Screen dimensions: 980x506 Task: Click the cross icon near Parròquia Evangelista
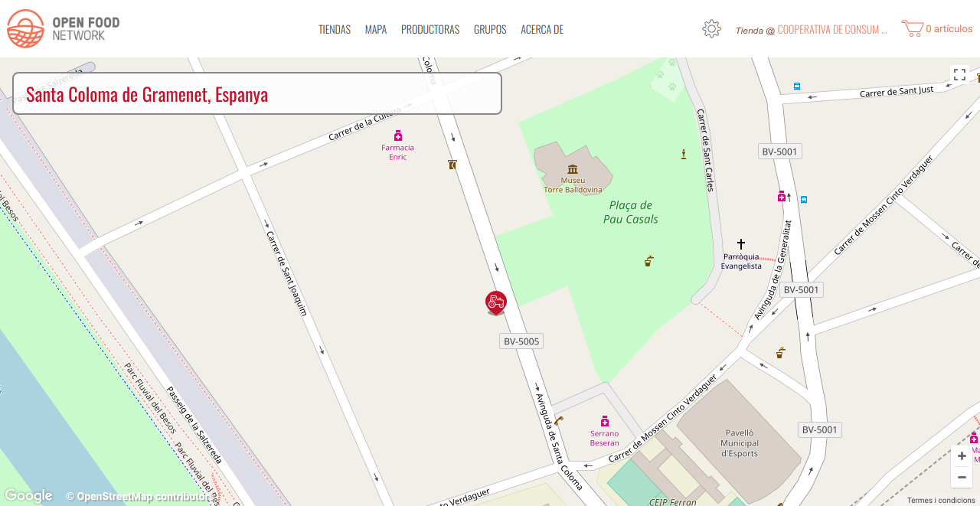click(740, 243)
